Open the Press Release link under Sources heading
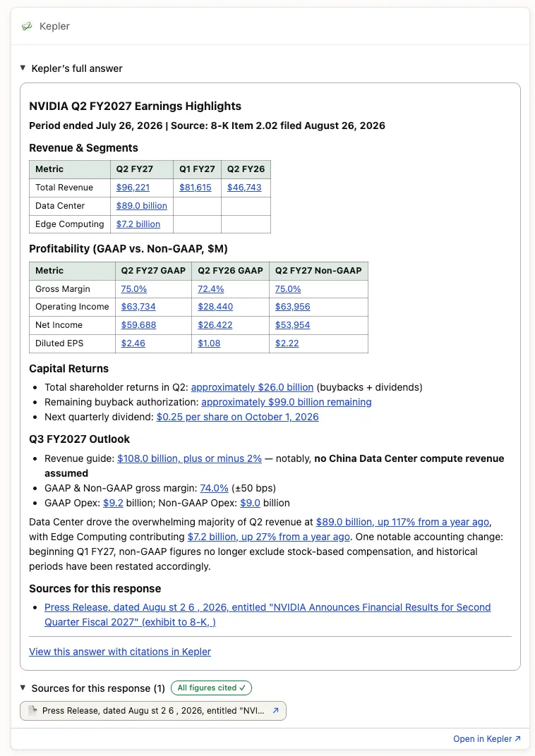The height and width of the screenshot is (756, 535). 267,615
